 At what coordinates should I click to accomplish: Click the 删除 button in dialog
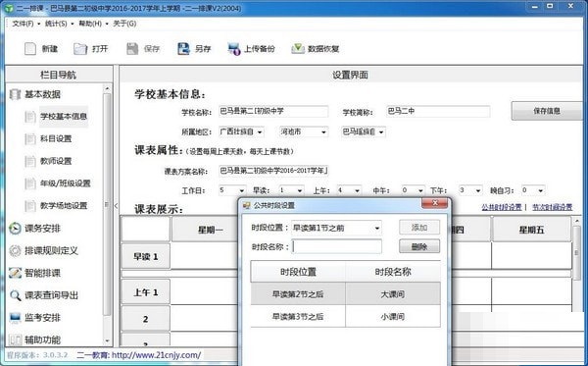[419, 246]
